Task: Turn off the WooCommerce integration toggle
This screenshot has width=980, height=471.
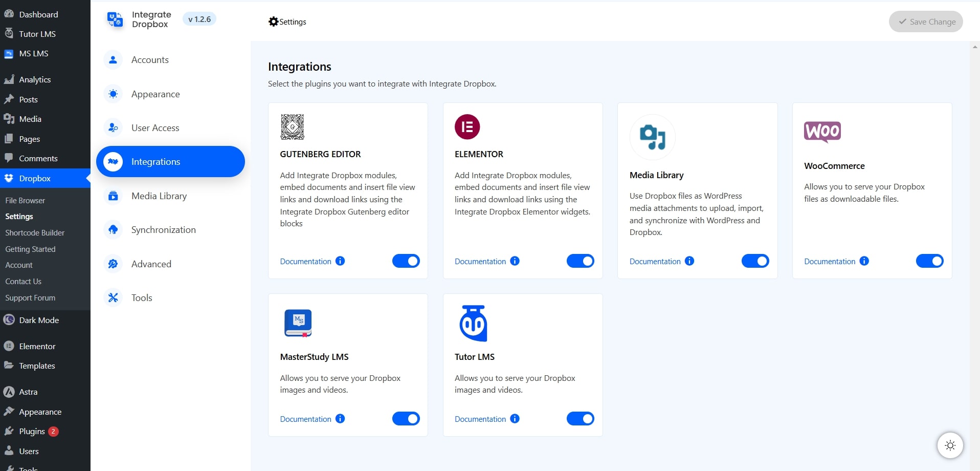Action: click(930, 261)
